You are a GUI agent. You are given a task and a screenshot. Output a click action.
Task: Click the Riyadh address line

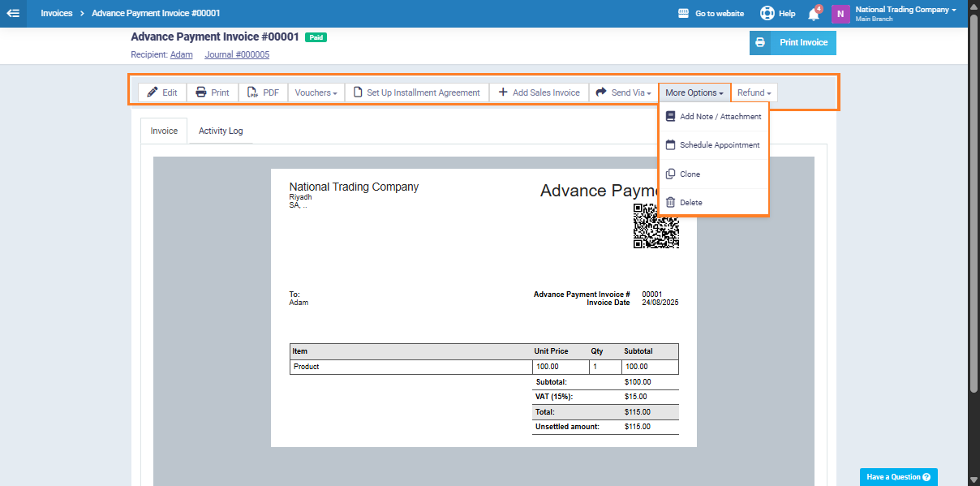tap(300, 197)
